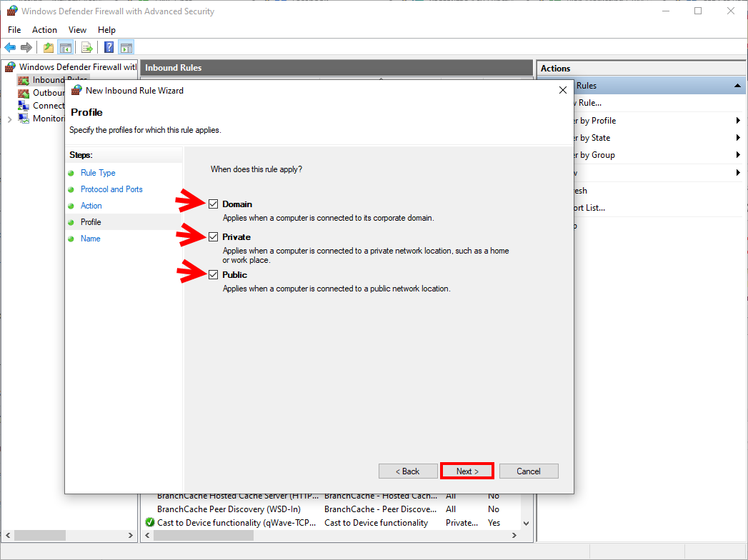Open the File menu

(14, 29)
